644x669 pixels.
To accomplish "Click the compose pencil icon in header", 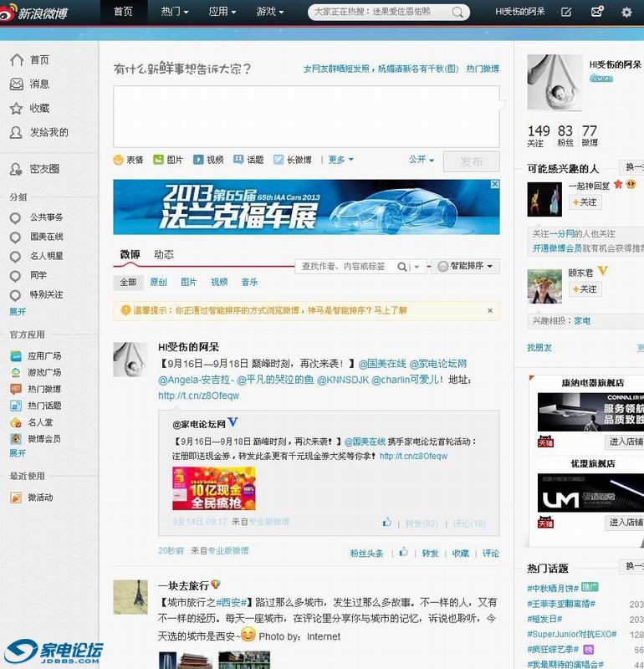I will click(x=566, y=13).
